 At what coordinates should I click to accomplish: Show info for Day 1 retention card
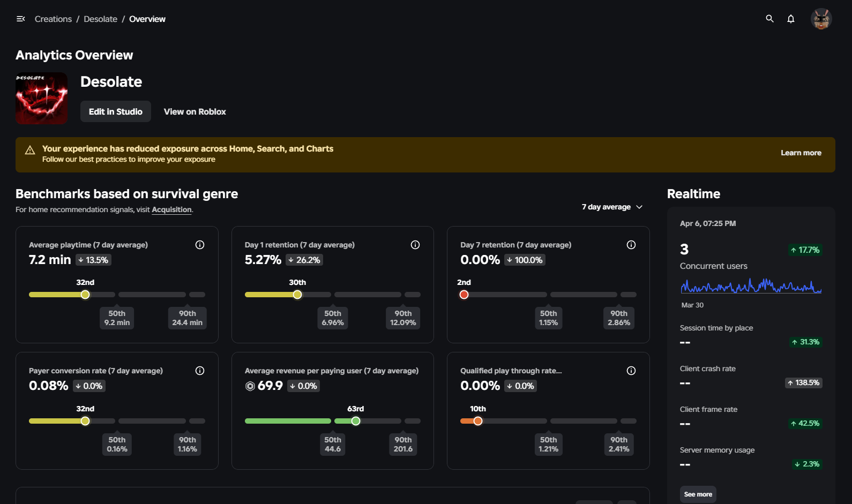pyautogui.click(x=415, y=245)
